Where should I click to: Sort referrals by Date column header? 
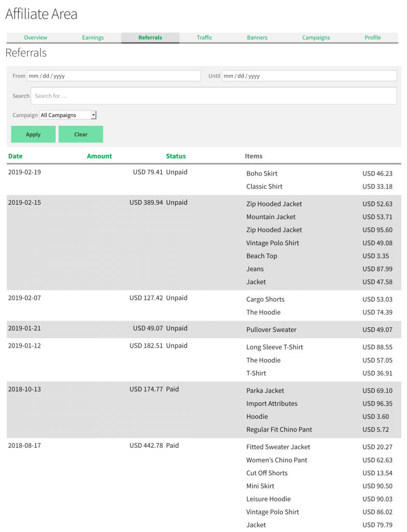point(15,156)
